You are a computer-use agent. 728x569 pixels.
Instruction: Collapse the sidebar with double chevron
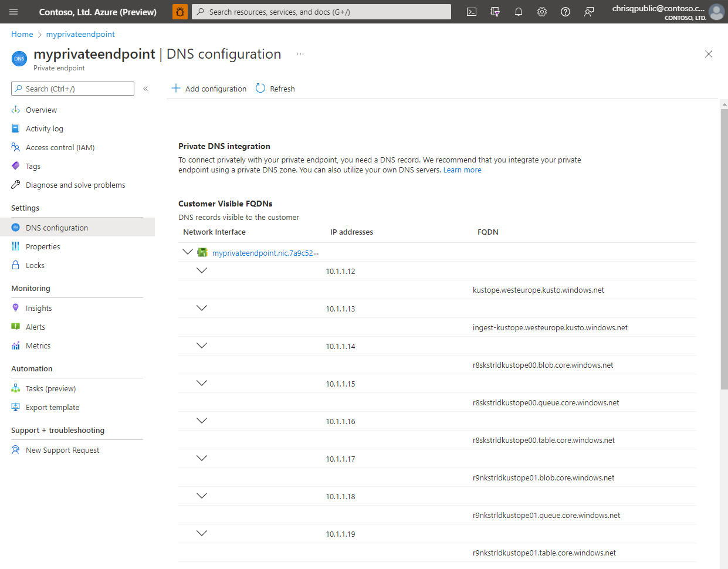pyautogui.click(x=145, y=89)
